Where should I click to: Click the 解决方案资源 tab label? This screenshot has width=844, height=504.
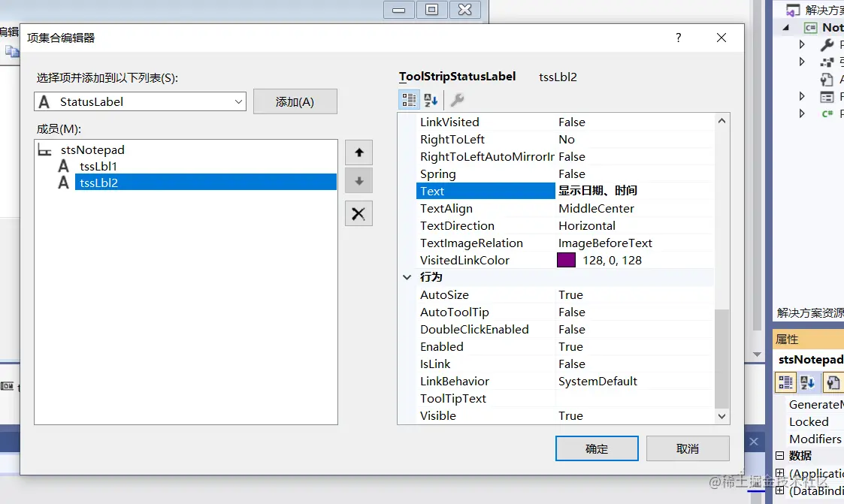810,313
